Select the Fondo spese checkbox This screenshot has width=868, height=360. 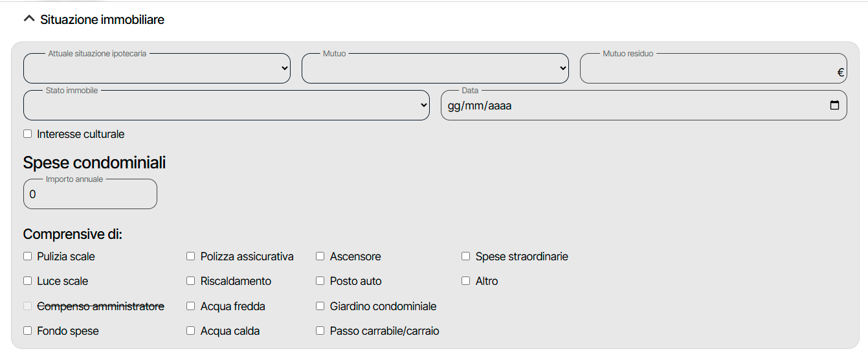[x=27, y=331]
